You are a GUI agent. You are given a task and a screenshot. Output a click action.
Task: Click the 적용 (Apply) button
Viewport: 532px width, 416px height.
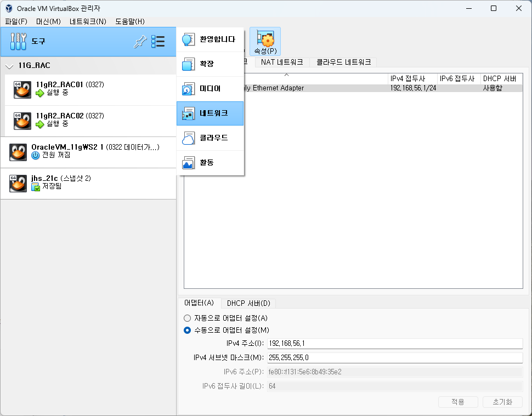point(458,402)
